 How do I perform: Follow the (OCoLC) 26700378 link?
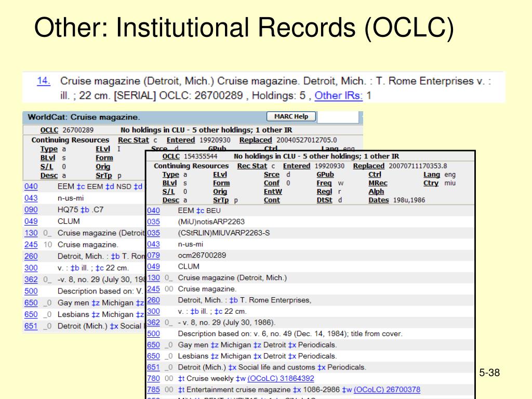coord(387,390)
